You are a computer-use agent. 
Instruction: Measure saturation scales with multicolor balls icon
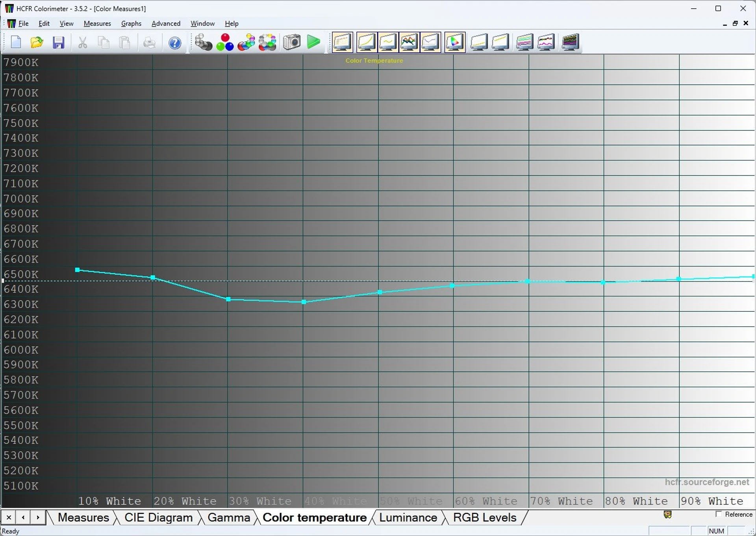click(268, 42)
